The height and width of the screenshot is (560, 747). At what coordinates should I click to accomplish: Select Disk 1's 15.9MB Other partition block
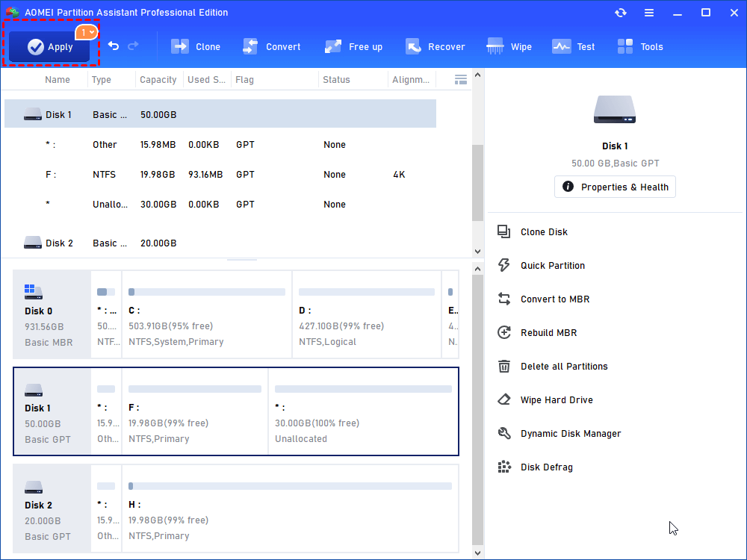click(106, 411)
